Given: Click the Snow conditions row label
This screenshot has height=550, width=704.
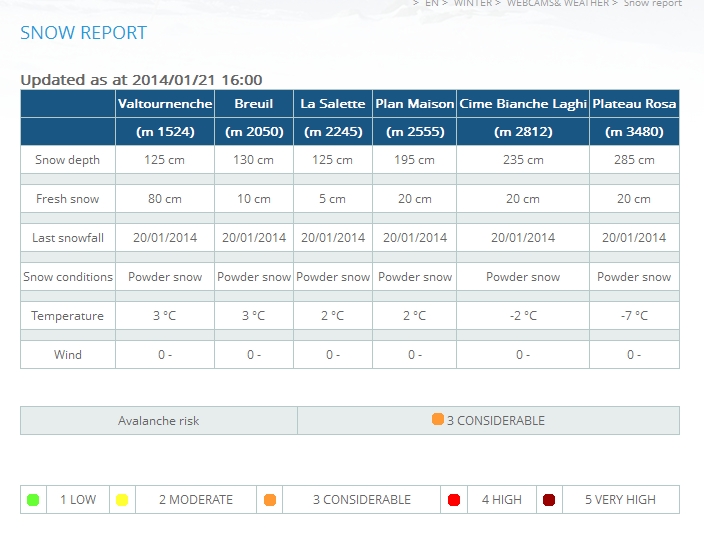Looking at the screenshot, I should [68, 277].
